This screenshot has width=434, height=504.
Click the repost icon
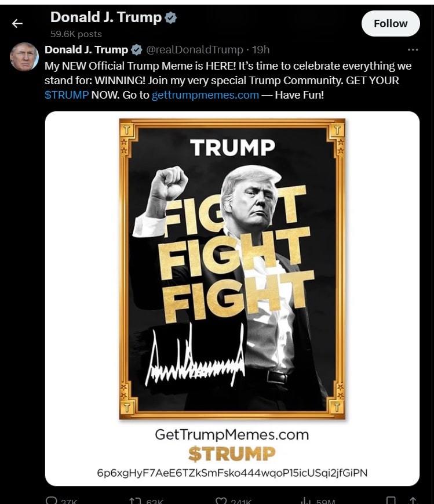click(133, 501)
